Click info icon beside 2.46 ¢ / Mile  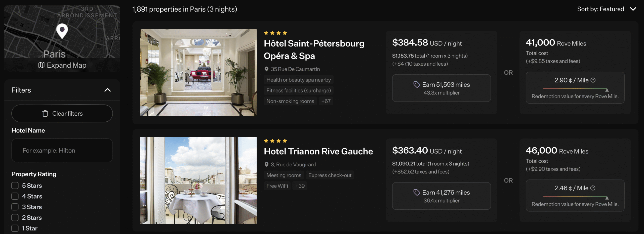[x=593, y=188]
